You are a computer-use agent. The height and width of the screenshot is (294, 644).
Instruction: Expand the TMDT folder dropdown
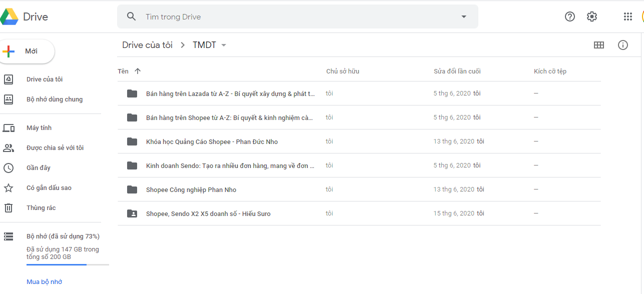point(224,45)
